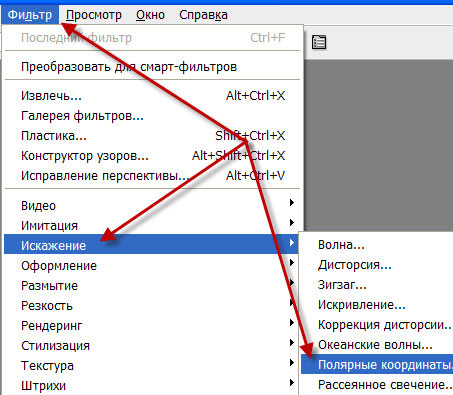The height and width of the screenshot is (395, 453).
Task: Open the Справка menu
Action: pos(203,15)
